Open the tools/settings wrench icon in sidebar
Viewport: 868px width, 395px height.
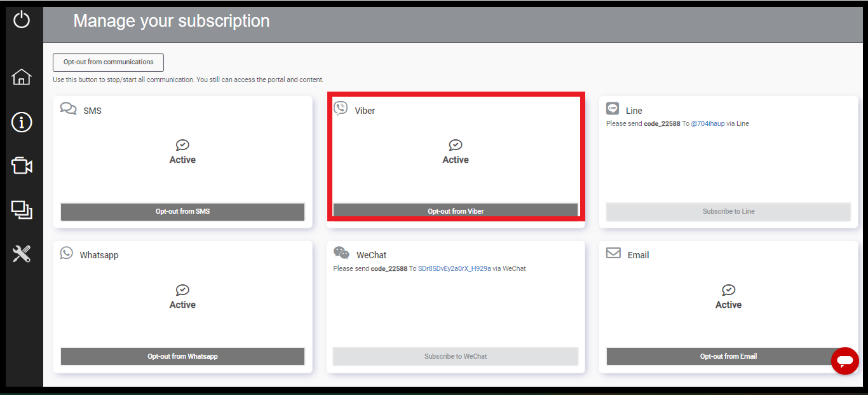[22, 254]
